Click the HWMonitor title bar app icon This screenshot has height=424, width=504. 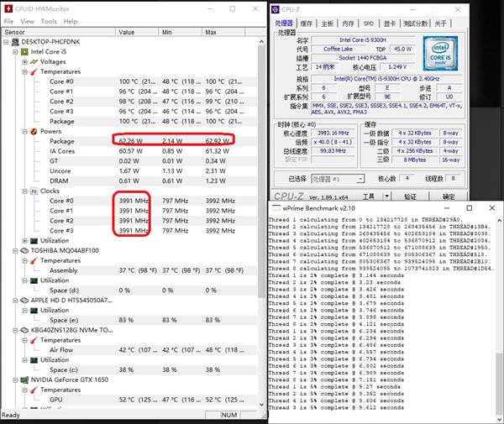point(8,8)
